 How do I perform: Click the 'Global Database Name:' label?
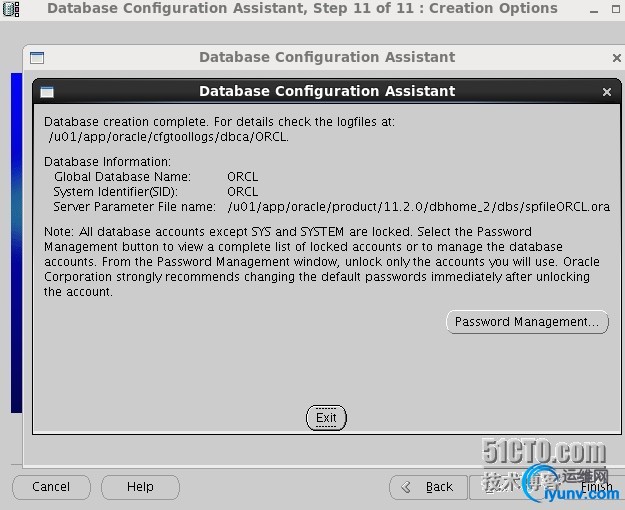point(122,177)
